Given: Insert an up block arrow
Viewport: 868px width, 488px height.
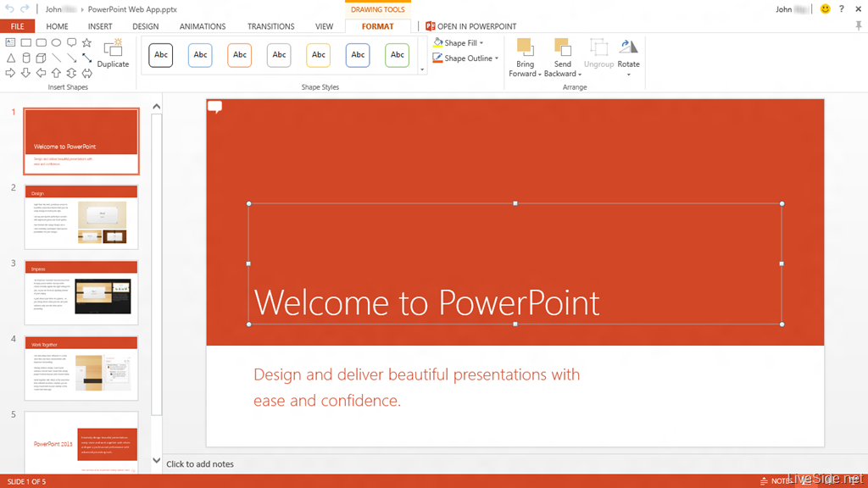Looking at the screenshot, I should (x=57, y=73).
